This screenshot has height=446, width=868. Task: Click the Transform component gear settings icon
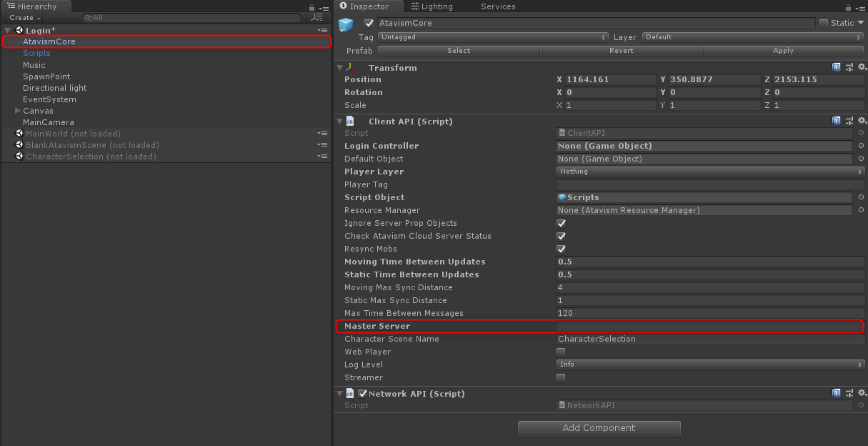(x=862, y=67)
